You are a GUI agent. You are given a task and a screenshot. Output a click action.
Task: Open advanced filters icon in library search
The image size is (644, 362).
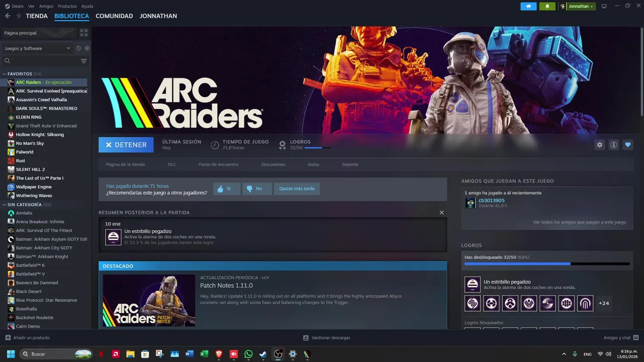coord(84,61)
